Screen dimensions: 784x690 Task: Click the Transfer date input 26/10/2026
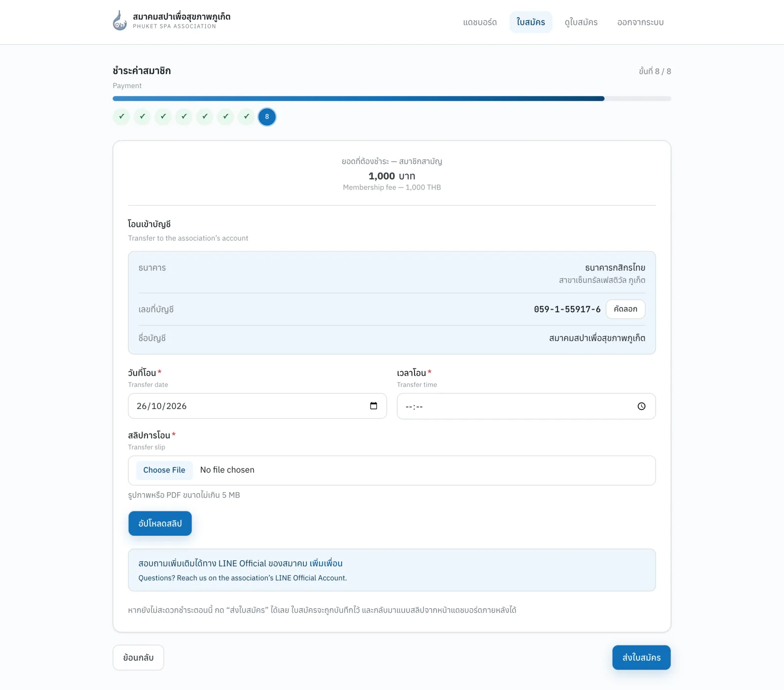[x=257, y=406]
